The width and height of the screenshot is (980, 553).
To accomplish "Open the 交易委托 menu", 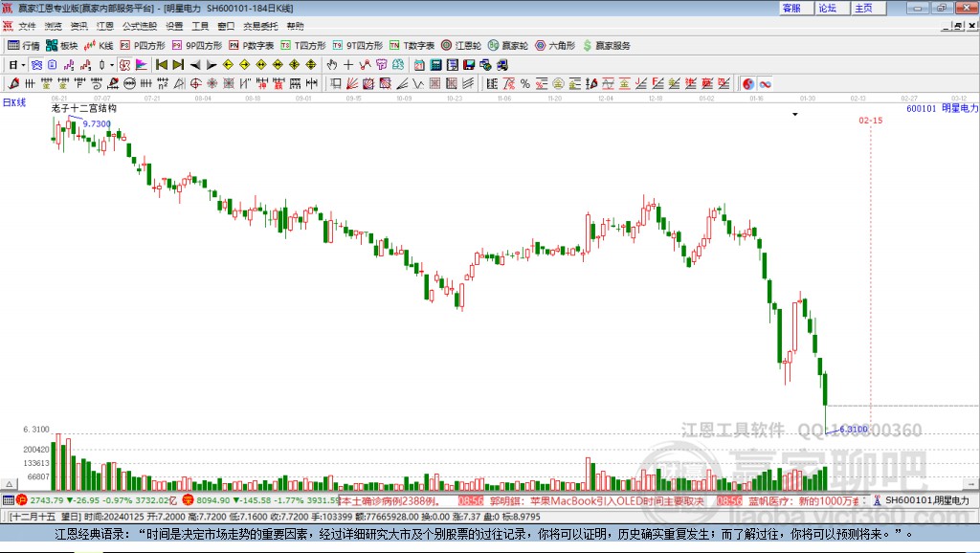I will (260, 26).
